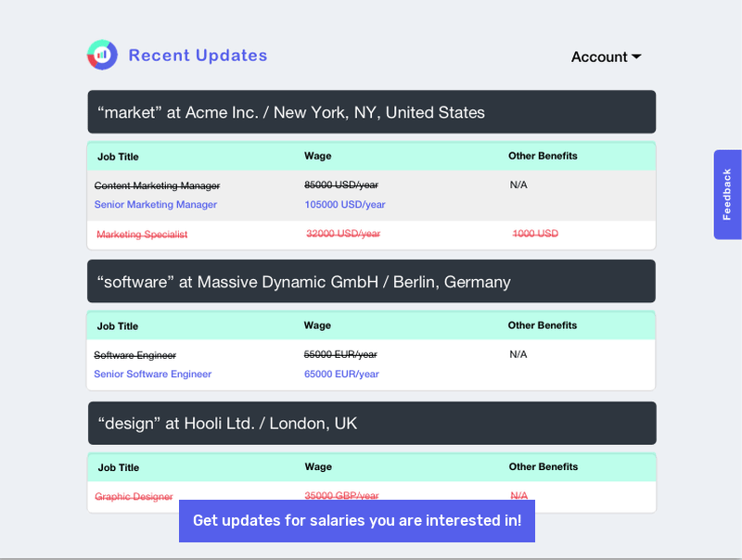Click the 65000 EUR/year wage value
The height and width of the screenshot is (560, 742).
coord(341,374)
